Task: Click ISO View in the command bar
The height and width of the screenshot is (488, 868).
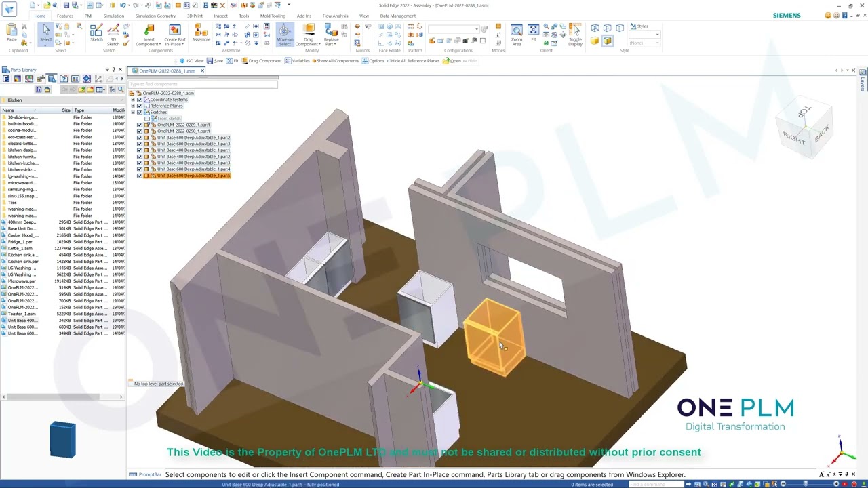Action: coord(191,61)
